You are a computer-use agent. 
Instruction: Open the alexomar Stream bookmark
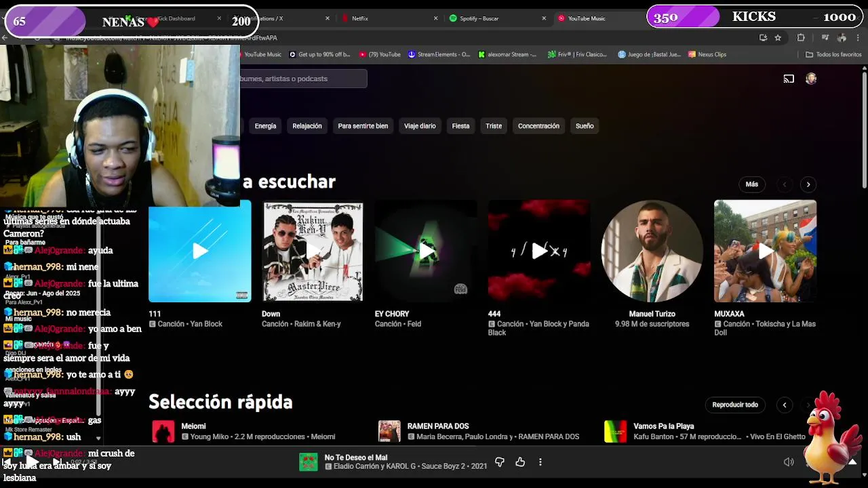coord(507,54)
